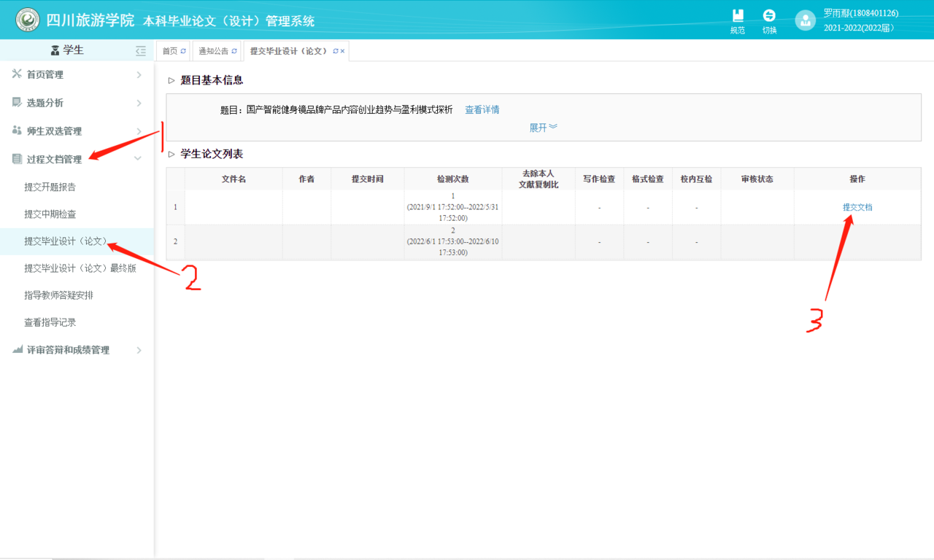Click the 格式检查 column header
The image size is (934, 560).
[648, 179]
